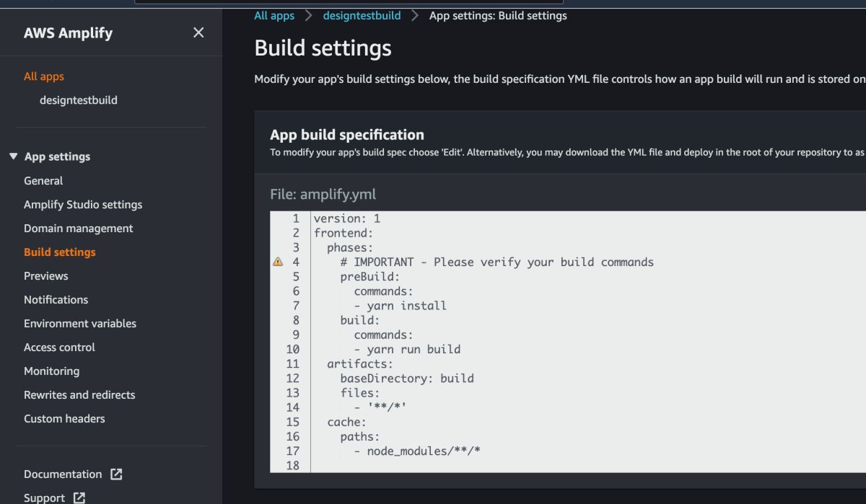Click the 'cache:' line in editor
The width and height of the screenshot is (866, 504).
[347, 422]
